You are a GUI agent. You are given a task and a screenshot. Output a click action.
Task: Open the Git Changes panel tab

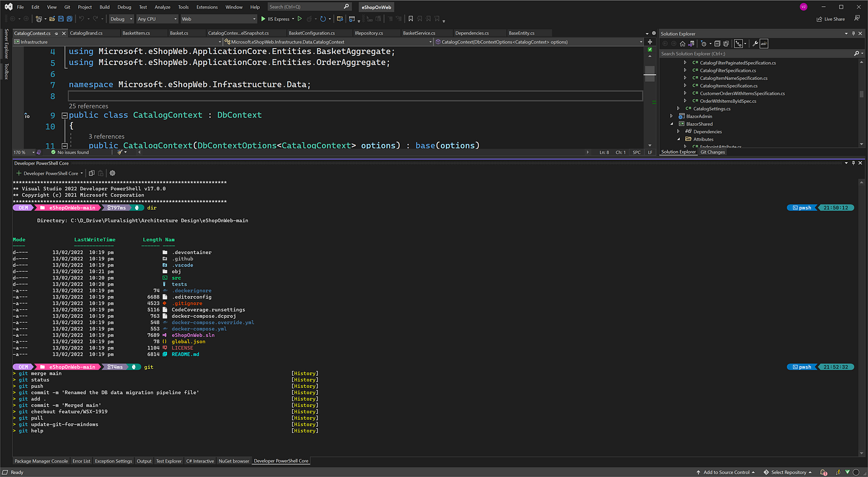(x=712, y=152)
